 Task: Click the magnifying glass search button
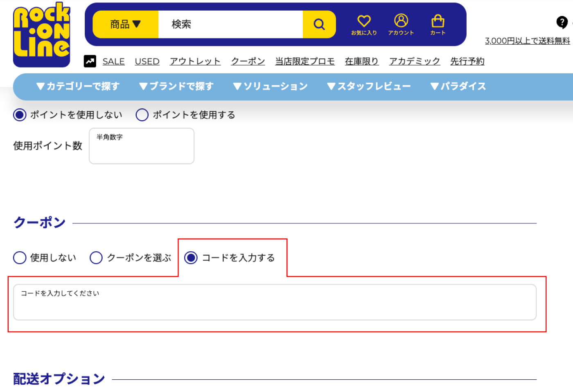click(x=319, y=25)
